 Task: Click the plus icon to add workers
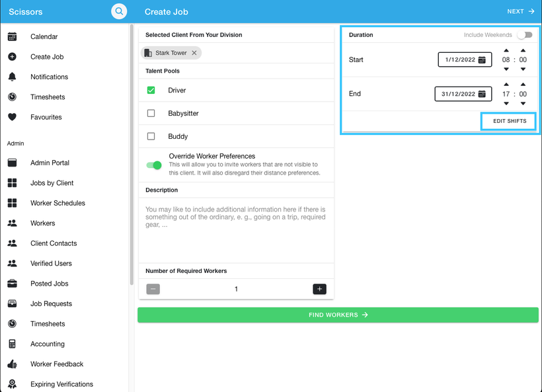pyautogui.click(x=319, y=289)
